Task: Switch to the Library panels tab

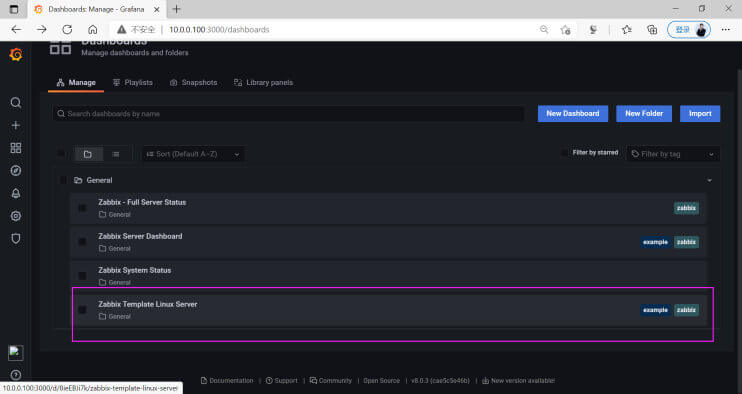Action: click(264, 83)
